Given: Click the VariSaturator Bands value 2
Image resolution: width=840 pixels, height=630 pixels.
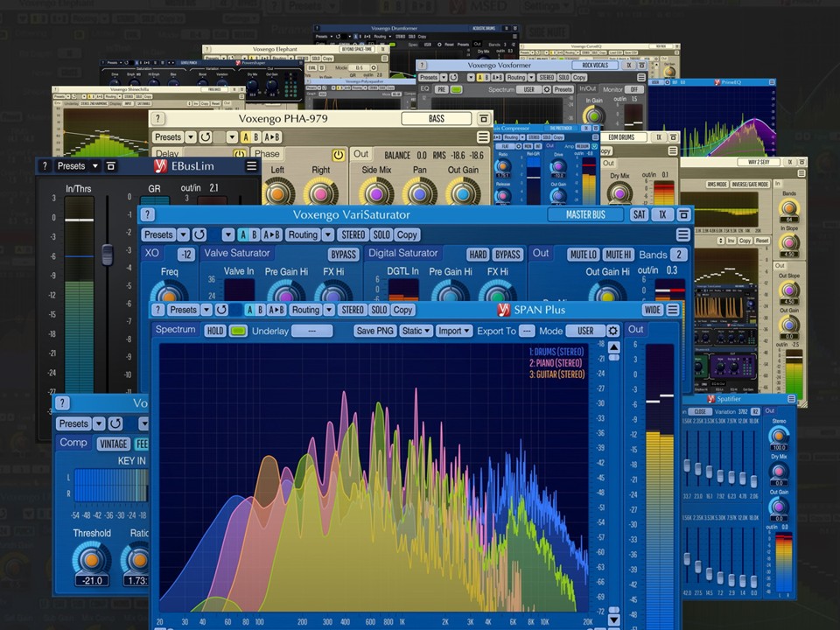Looking at the screenshot, I should click(679, 255).
